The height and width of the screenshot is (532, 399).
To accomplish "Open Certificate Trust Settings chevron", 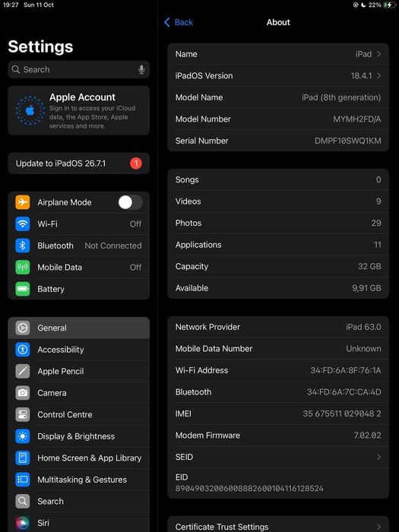I will point(378,527).
